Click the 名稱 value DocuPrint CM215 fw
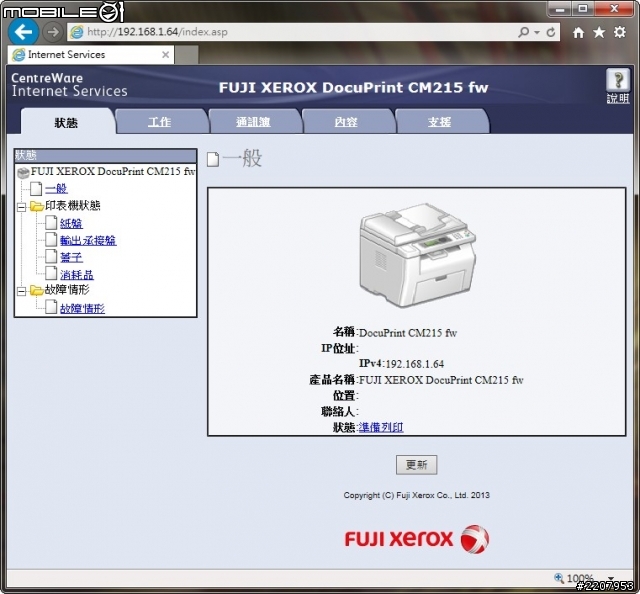Image resolution: width=640 pixels, height=594 pixels. point(408,333)
